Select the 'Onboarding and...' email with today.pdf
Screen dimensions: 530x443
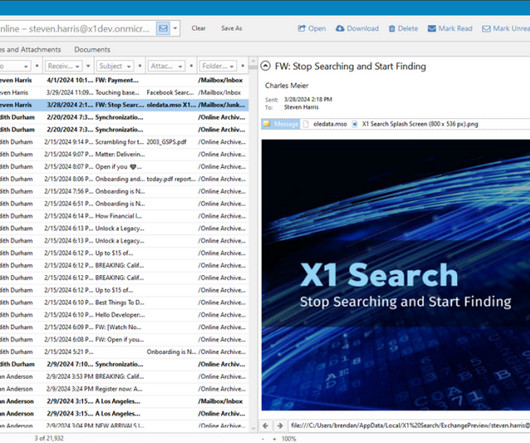pos(124,179)
